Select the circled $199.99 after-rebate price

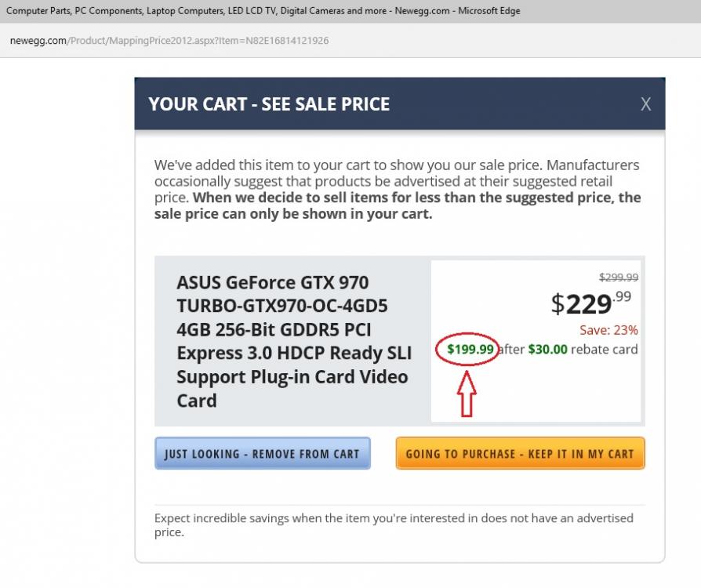coord(470,349)
